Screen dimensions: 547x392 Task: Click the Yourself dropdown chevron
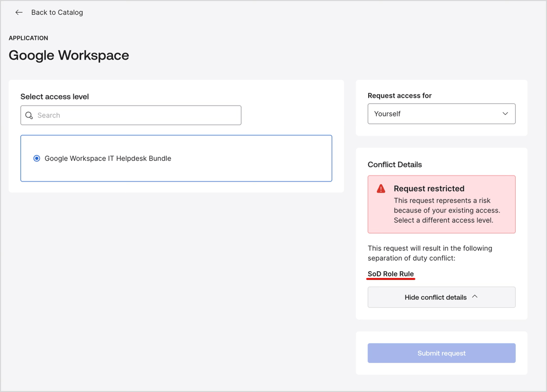click(505, 114)
